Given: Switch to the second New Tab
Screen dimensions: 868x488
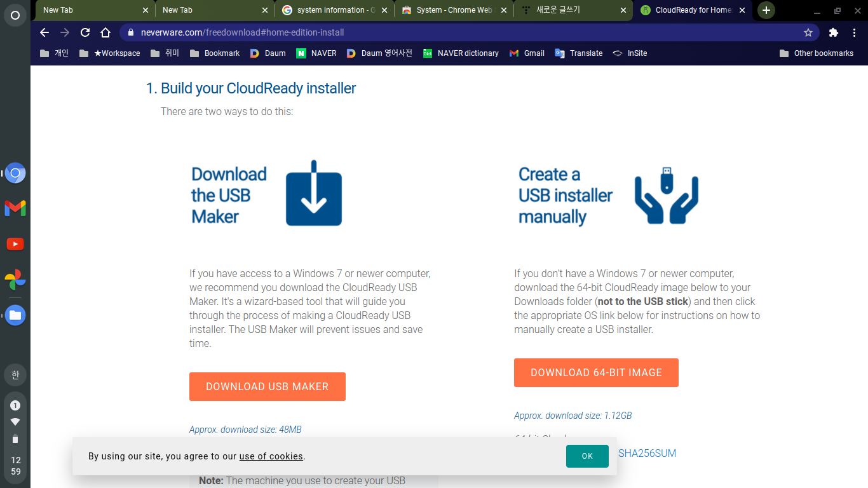Looking at the screenshot, I should 215,10.
